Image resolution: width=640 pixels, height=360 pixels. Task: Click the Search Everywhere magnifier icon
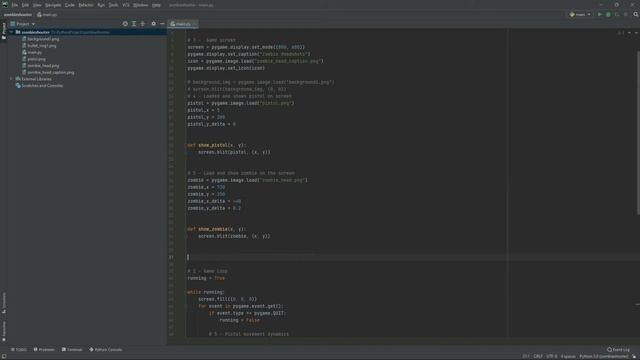pos(636,15)
